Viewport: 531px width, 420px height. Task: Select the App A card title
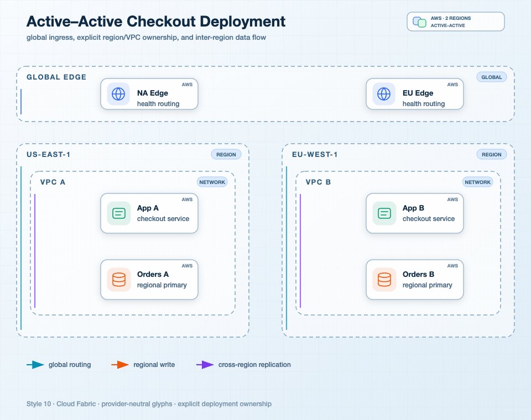pyautogui.click(x=148, y=208)
